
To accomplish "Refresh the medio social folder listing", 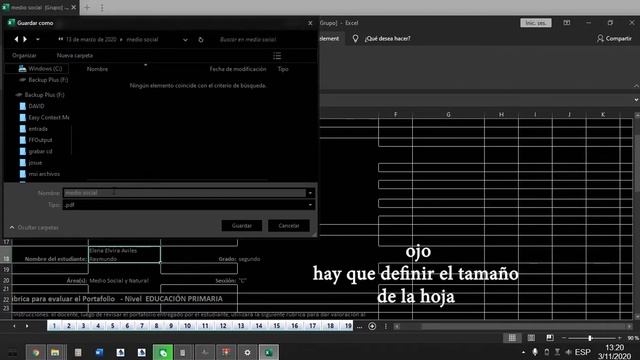I will click(x=201, y=40).
